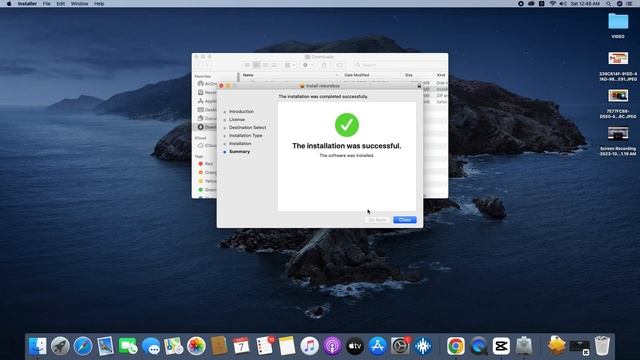The image size is (640, 360).
Task: Switch Finder to icon view
Action: click(x=247, y=65)
